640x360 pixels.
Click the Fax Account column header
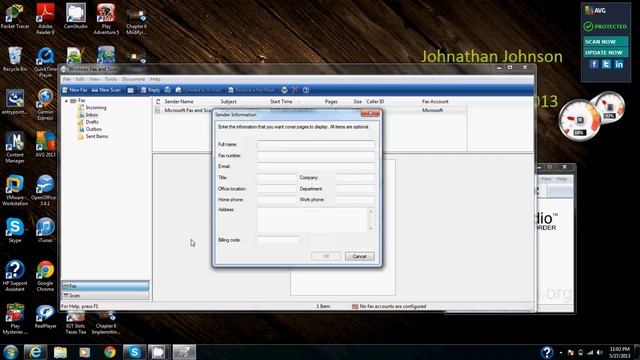click(435, 102)
